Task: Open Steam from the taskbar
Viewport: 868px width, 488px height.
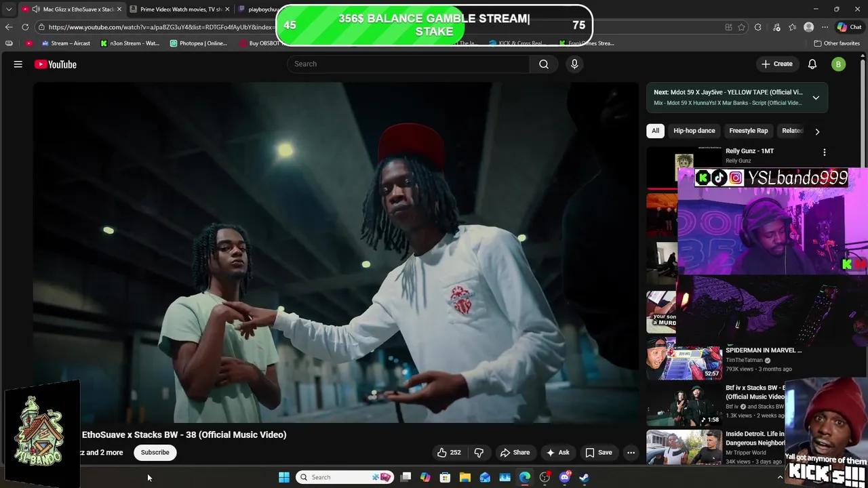Action: tap(585, 477)
